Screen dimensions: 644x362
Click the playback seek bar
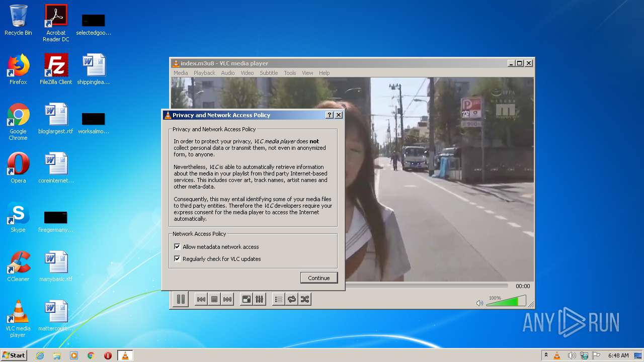coord(428,286)
